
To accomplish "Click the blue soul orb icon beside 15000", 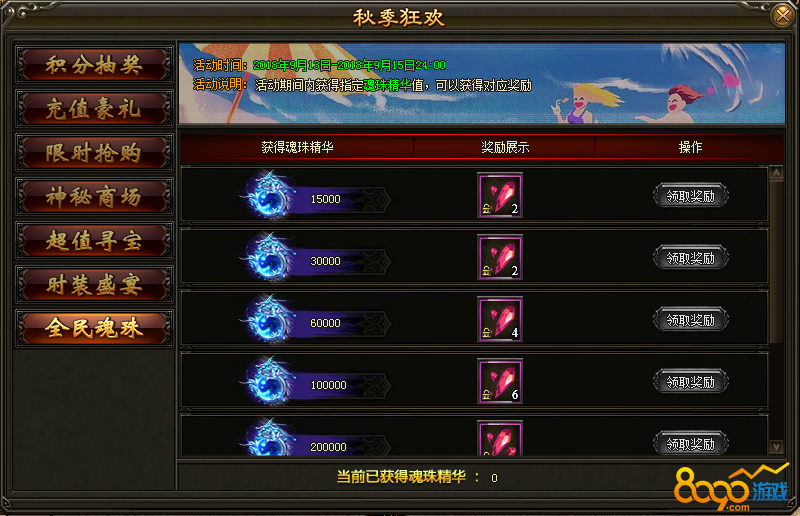I will coord(269,196).
